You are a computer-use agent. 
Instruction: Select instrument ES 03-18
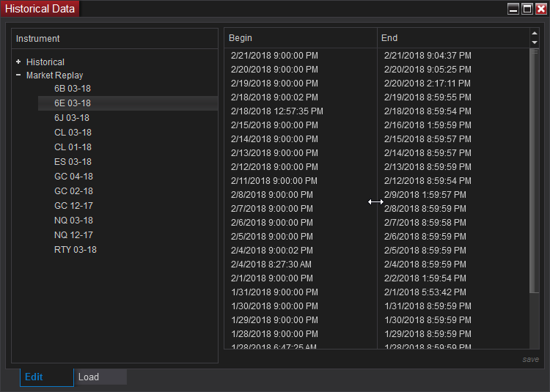click(x=73, y=162)
